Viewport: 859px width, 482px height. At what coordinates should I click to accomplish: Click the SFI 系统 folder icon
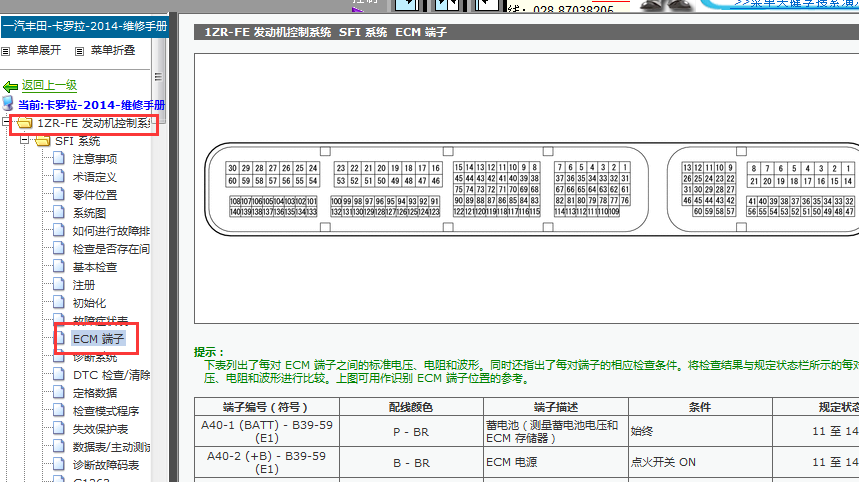(42, 141)
